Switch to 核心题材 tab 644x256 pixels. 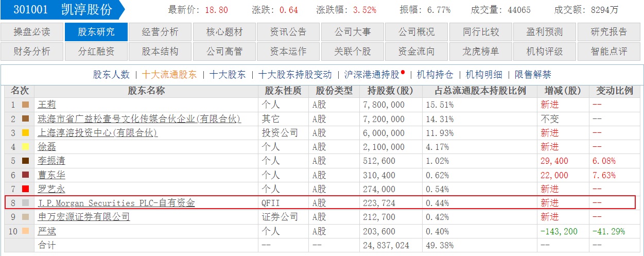[224, 32]
